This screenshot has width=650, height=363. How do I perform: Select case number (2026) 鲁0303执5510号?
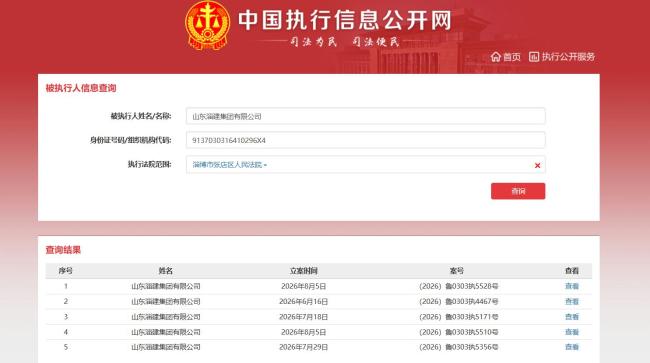458,332
